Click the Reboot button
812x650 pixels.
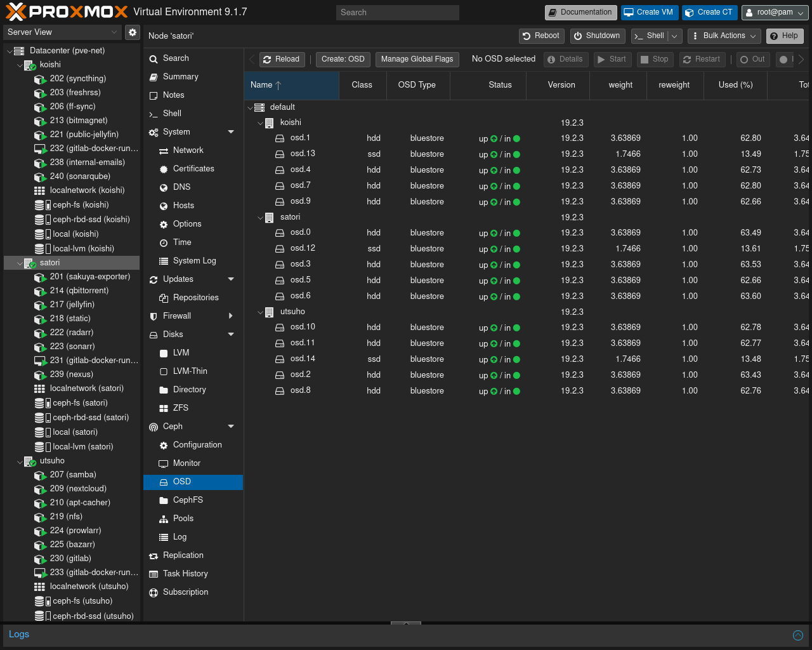(541, 36)
